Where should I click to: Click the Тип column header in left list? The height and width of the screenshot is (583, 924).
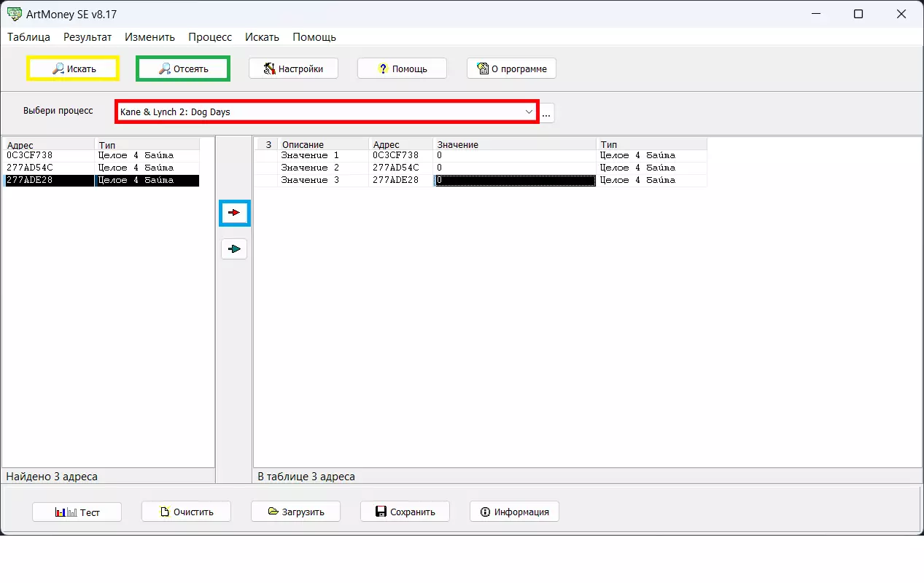coord(147,145)
